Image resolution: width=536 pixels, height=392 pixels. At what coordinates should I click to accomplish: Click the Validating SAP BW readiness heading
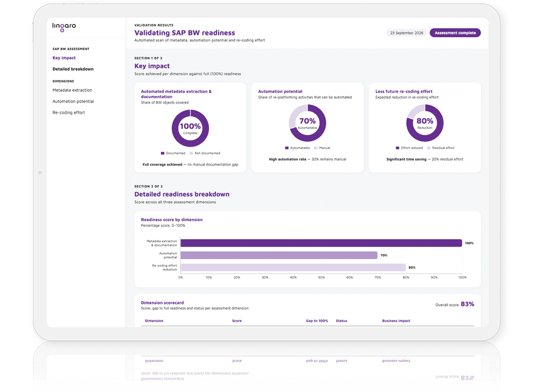pyautogui.click(x=185, y=33)
